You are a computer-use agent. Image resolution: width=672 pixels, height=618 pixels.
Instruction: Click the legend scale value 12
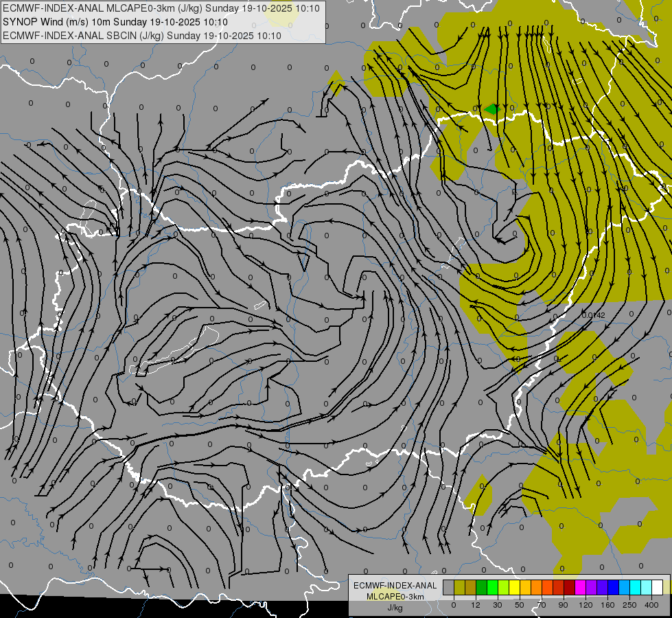(476, 605)
